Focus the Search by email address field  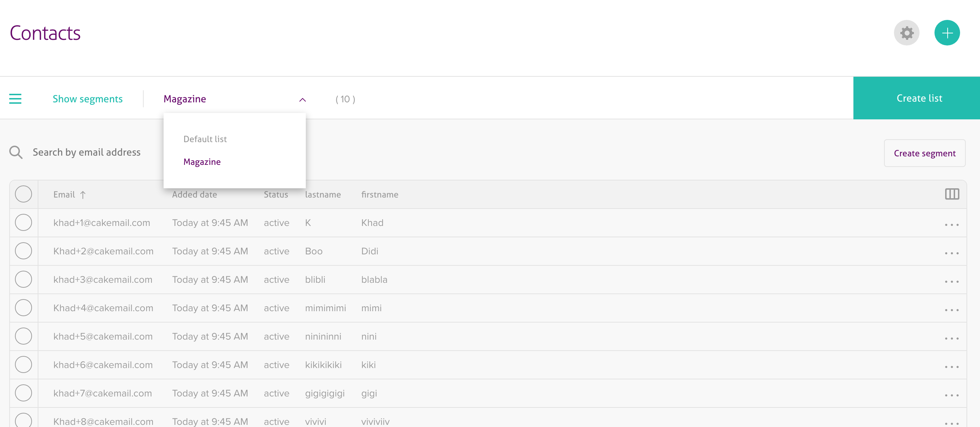[87, 152]
